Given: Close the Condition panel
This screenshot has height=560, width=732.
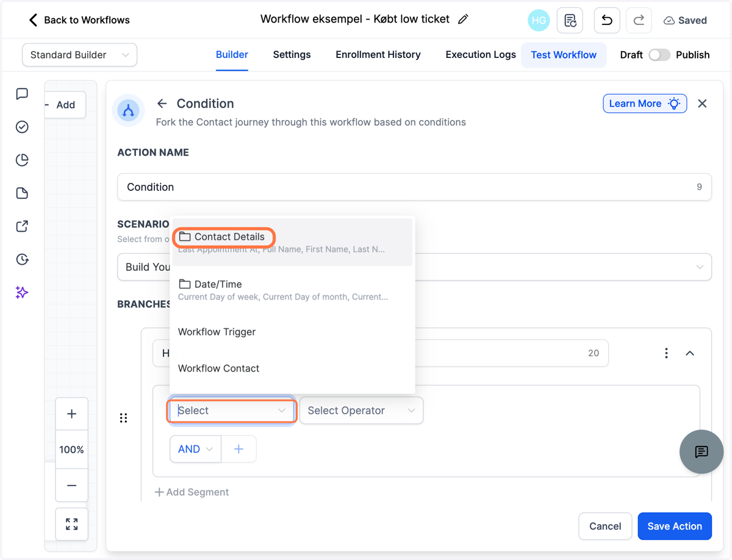Looking at the screenshot, I should point(702,104).
